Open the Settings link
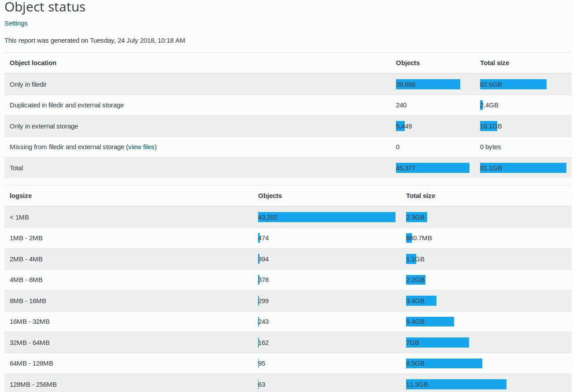573x392 pixels. 15,23
